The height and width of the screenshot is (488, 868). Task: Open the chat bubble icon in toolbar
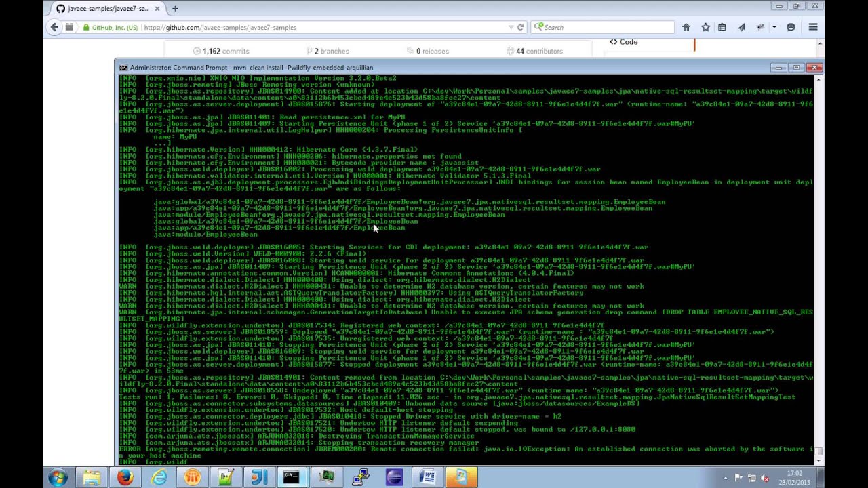pos(791,27)
